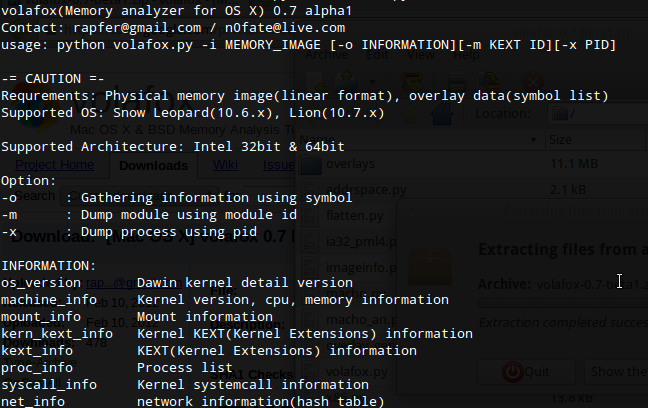Click Quit in extraction dialog
This screenshot has width=648, height=408.
pyautogui.click(x=526, y=372)
